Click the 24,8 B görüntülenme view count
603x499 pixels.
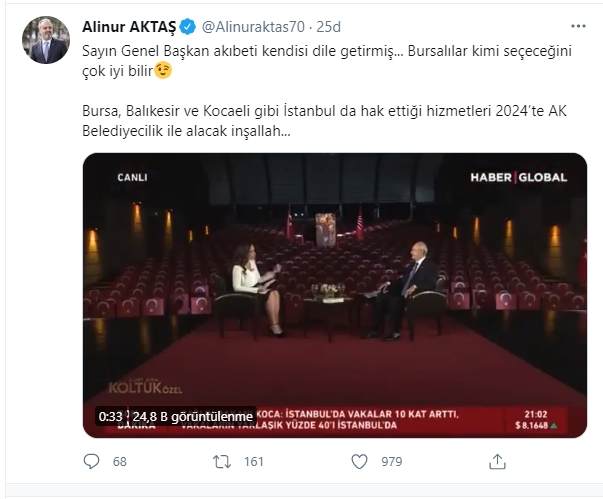193,417
